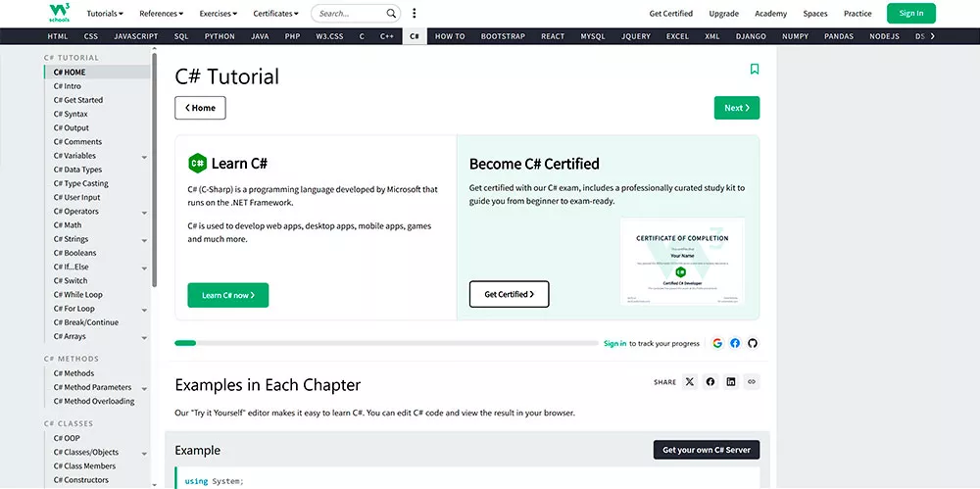Expand the C# Classes/Objects submenu arrow

click(144, 454)
